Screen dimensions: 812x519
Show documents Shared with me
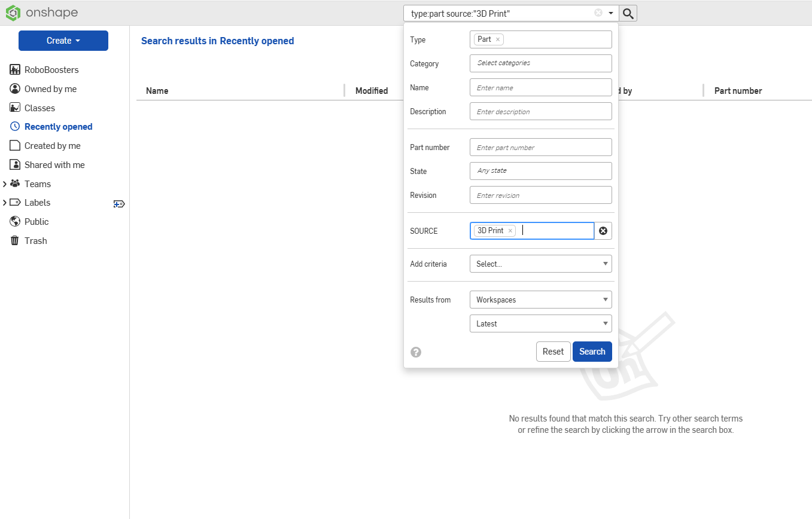point(54,165)
